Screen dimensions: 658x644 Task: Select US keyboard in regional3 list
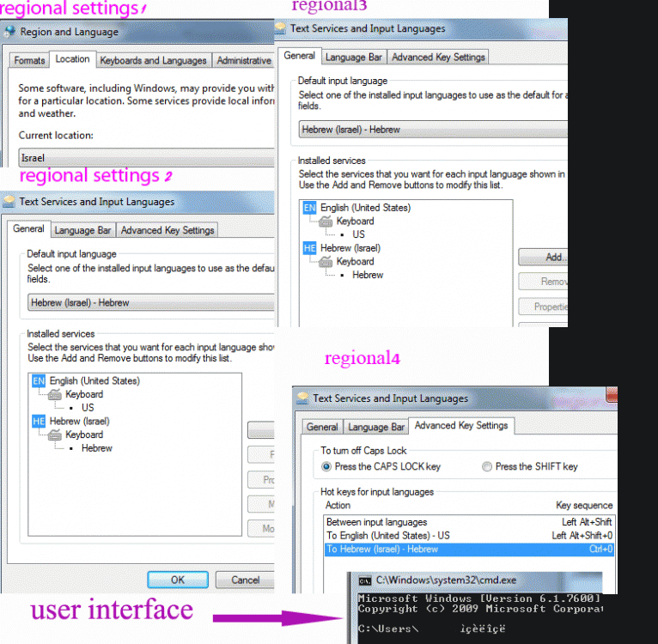358,234
